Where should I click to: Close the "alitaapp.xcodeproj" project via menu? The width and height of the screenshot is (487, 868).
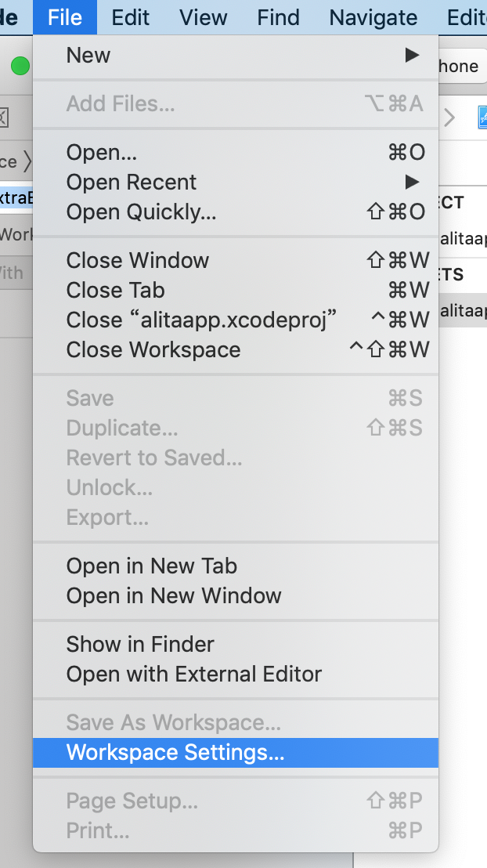coord(201,320)
